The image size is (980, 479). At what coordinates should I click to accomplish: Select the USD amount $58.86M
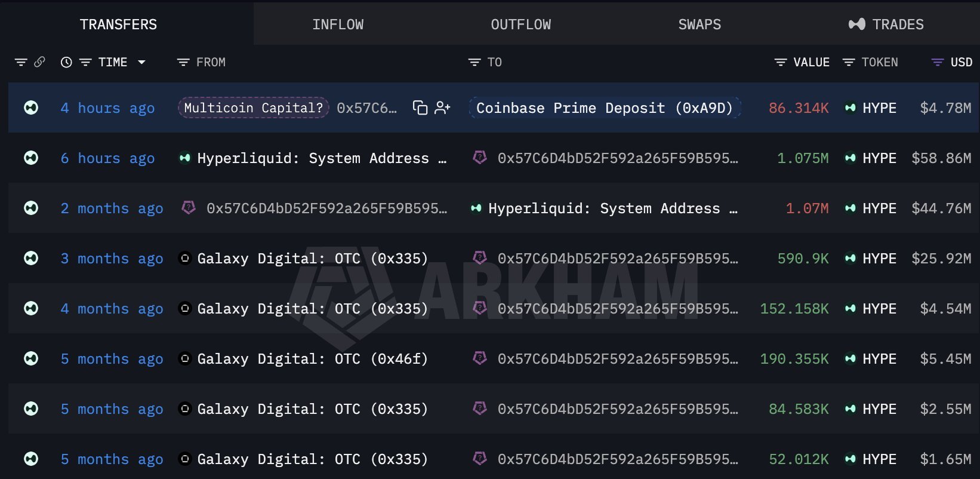(x=941, y=158)
